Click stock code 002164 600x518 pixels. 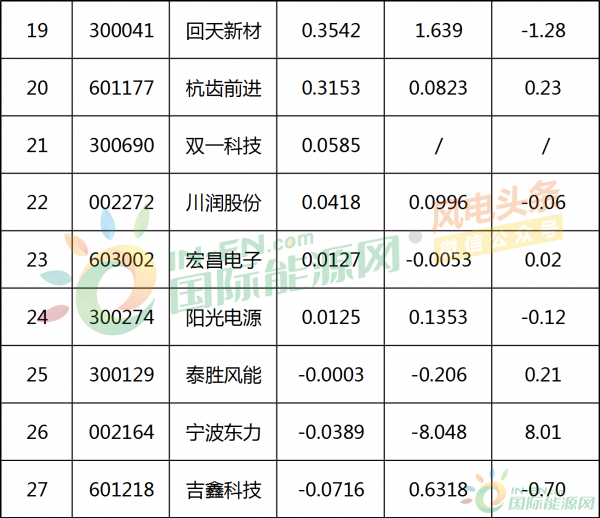[122, 432]
